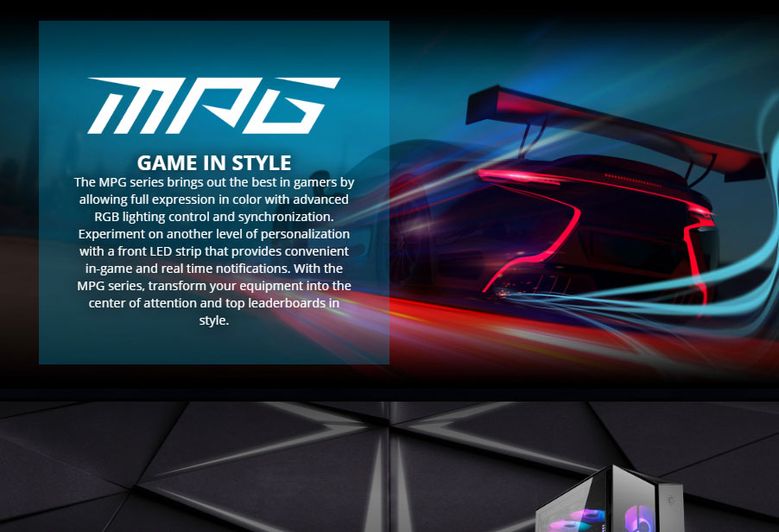Click the MPG series logo
Image resolution: width=779 pixels, height=532 pixels.
(x=213, y=105)
